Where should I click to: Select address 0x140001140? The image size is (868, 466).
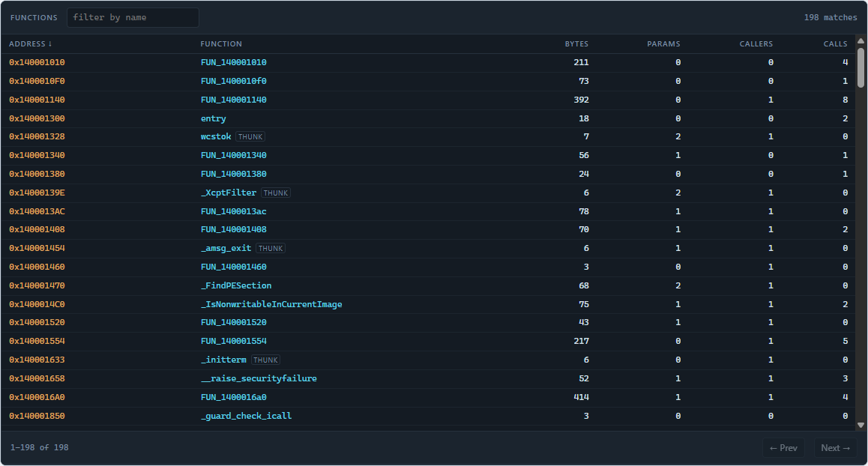coord(37,100)
